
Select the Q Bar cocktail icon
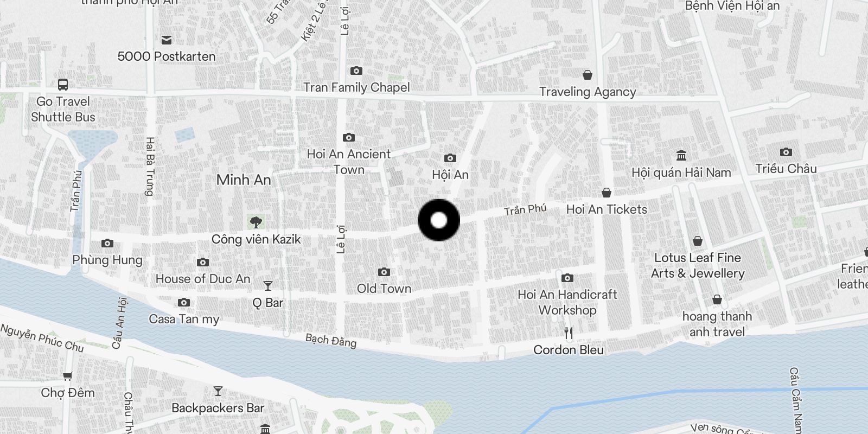[267, 285]
